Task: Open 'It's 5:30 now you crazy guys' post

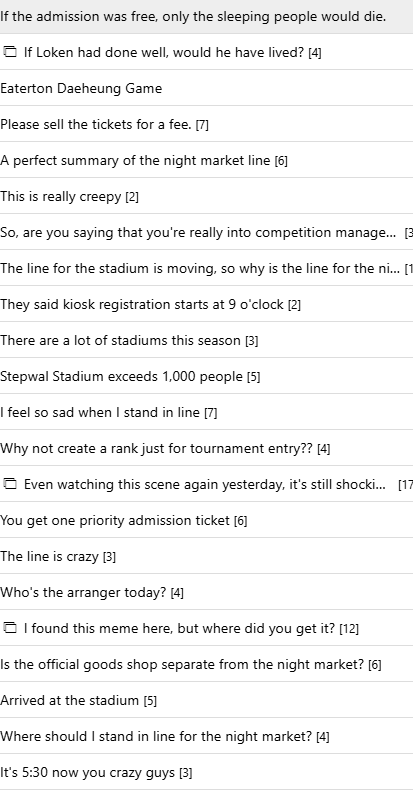Action: (x=88, y=772)
